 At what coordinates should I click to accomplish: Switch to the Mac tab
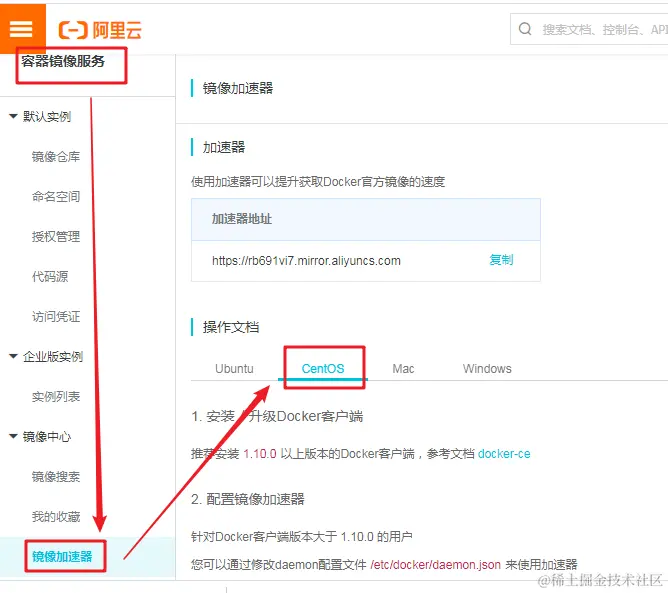[403, 368]
